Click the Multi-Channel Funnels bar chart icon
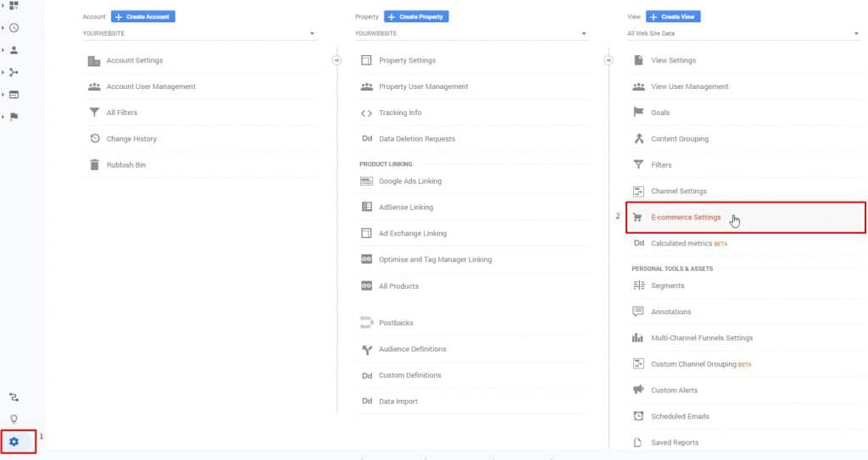 637,338
